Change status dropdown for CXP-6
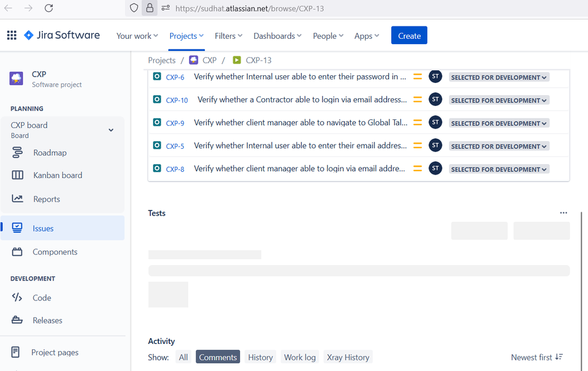This screenshot has width=588, height=371. 499,77
